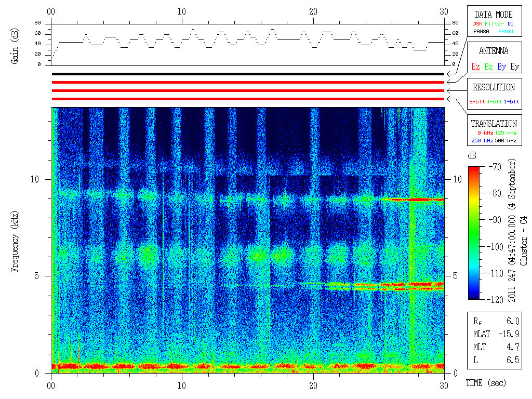Screen dimensions: 532x399
Task: Click the RESOLUTION legend heading
Action: pos(494,87)
